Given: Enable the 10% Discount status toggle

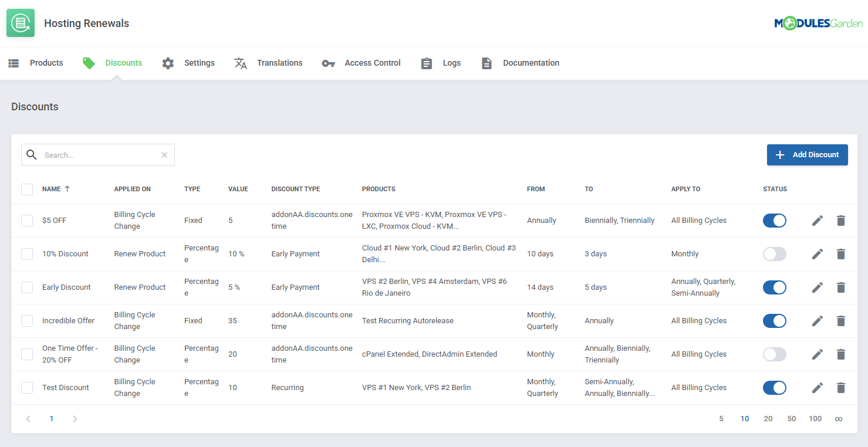Looking at the screenshot, I should pyautogui.click(x=774, y=254).
